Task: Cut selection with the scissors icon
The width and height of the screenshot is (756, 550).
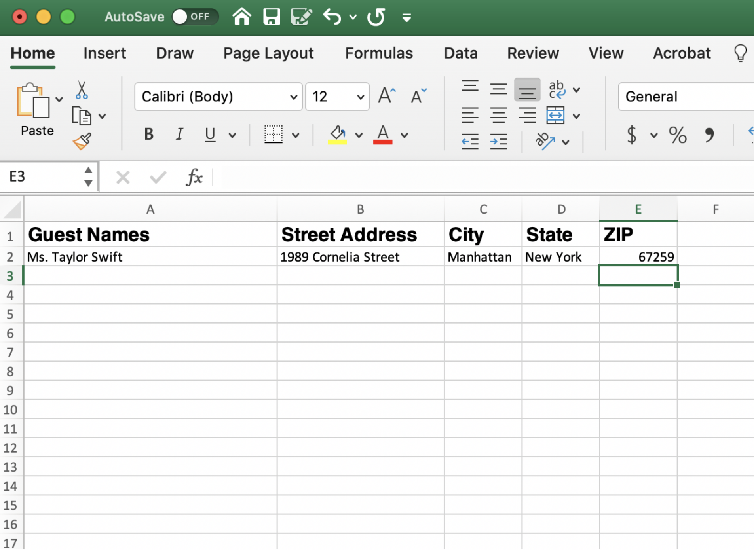Action: 82,90
